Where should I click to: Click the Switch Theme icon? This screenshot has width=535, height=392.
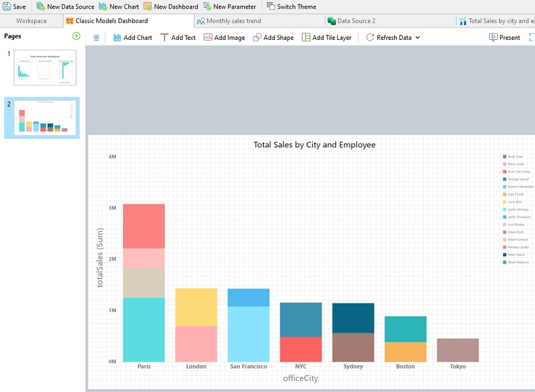coord(270,7)
